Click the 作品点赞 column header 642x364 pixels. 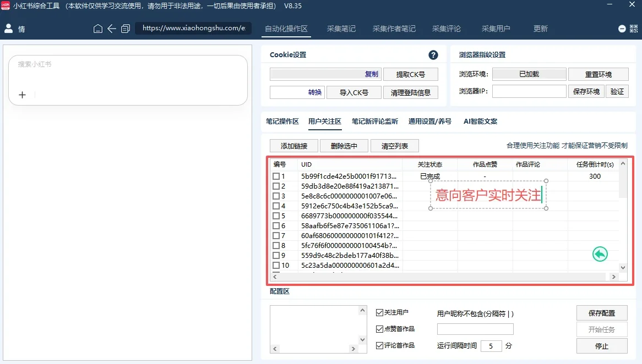(x=485, y=164)
